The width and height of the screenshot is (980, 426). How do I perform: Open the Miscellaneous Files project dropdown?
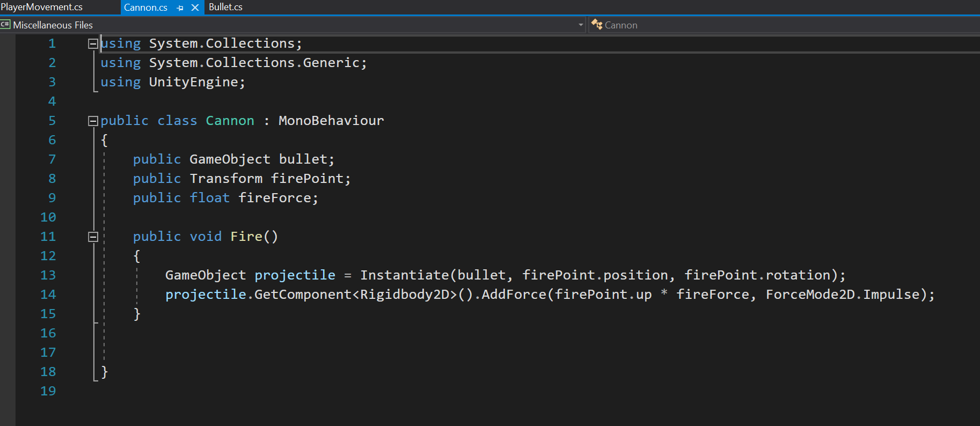[x=292, y=25]
